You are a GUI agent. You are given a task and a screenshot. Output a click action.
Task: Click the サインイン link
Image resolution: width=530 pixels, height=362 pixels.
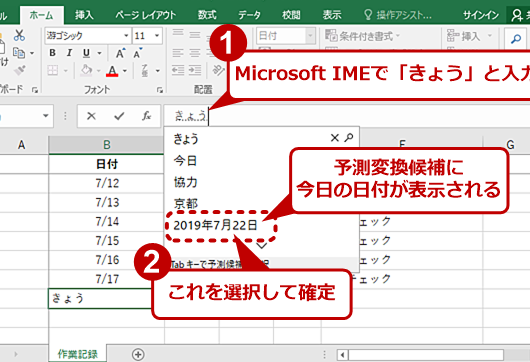(481, 15)
